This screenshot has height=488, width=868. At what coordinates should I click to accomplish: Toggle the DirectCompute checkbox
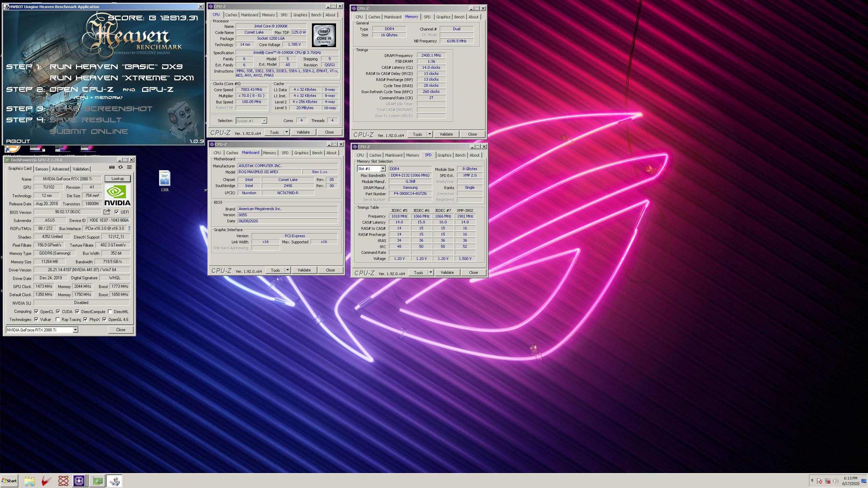77,311
